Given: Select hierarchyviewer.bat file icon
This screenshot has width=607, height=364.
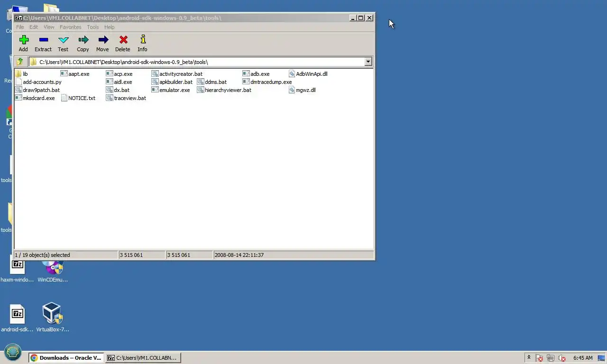Looking at the screenshot, I should coord(201,90).
